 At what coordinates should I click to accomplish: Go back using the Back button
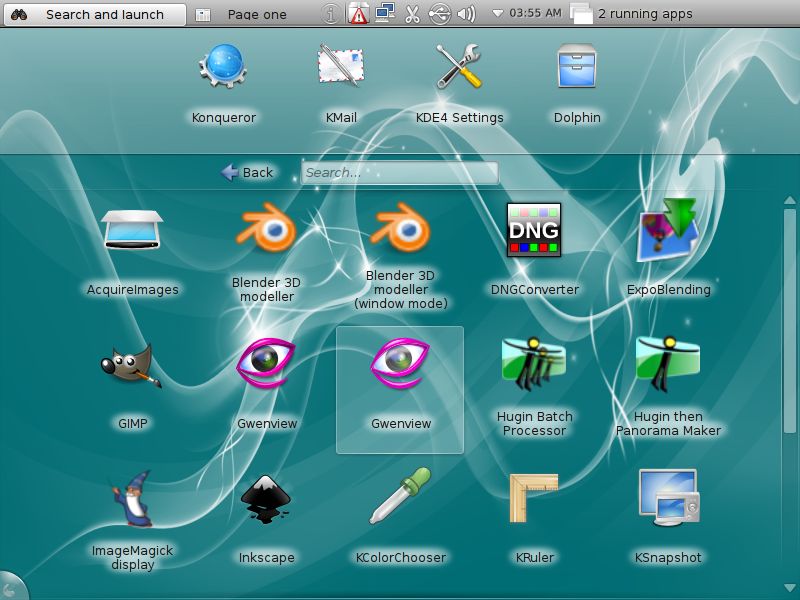pyautogui.click(x=247, y=172)
